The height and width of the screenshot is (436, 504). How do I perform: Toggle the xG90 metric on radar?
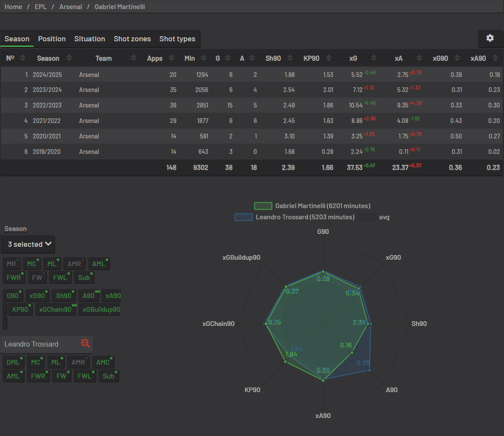tap(37, 296)
